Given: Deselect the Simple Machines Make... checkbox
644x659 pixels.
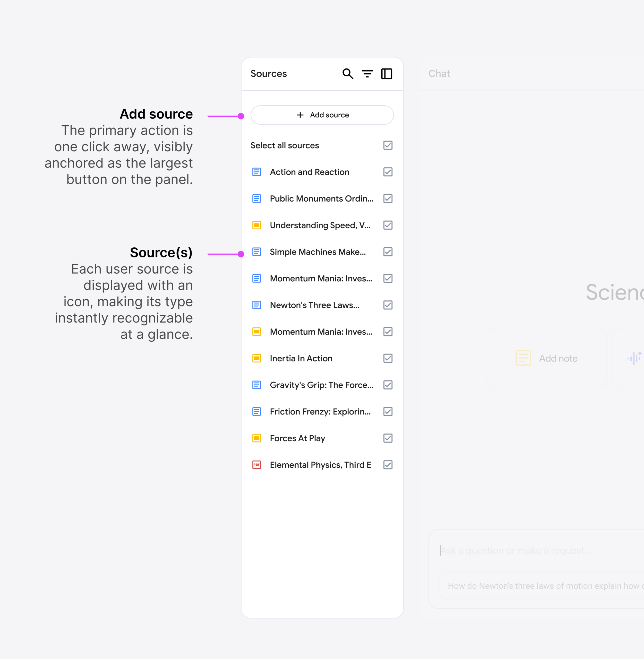Looking at the screenshot, I should [388, 252].
